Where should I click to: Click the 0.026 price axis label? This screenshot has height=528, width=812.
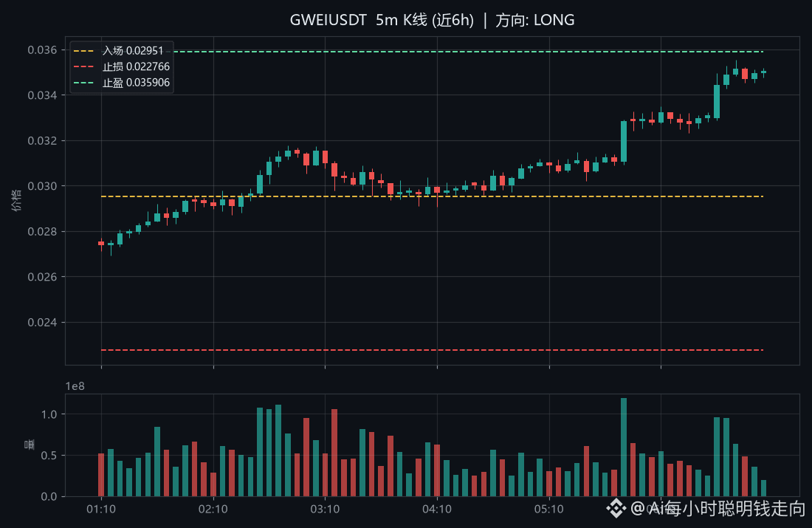[43, 277]
